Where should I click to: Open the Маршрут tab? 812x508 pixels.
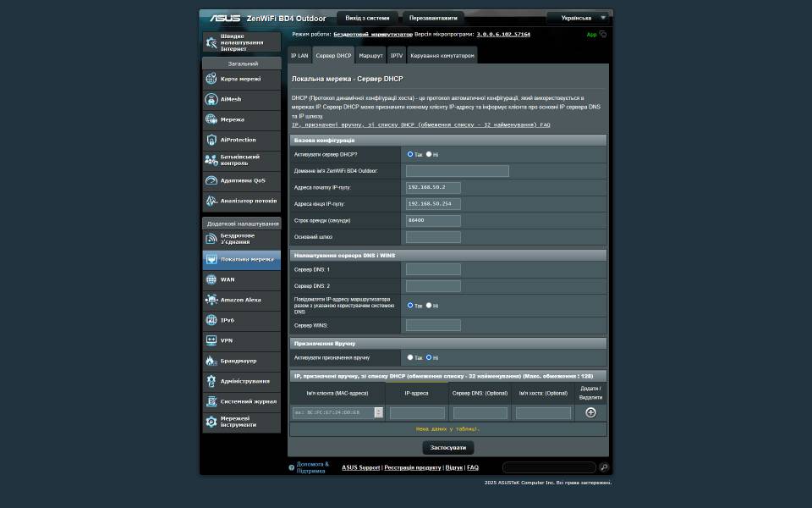click(370, 55)
